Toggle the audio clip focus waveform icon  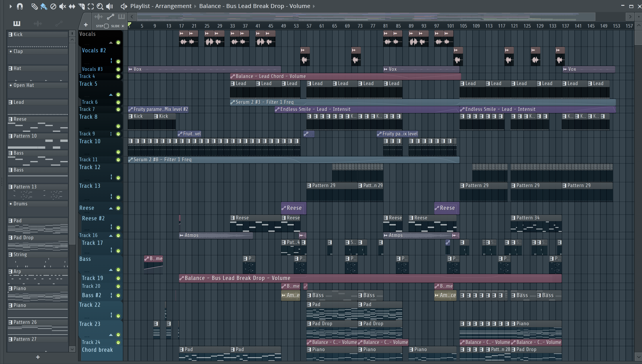click(99, 17)
